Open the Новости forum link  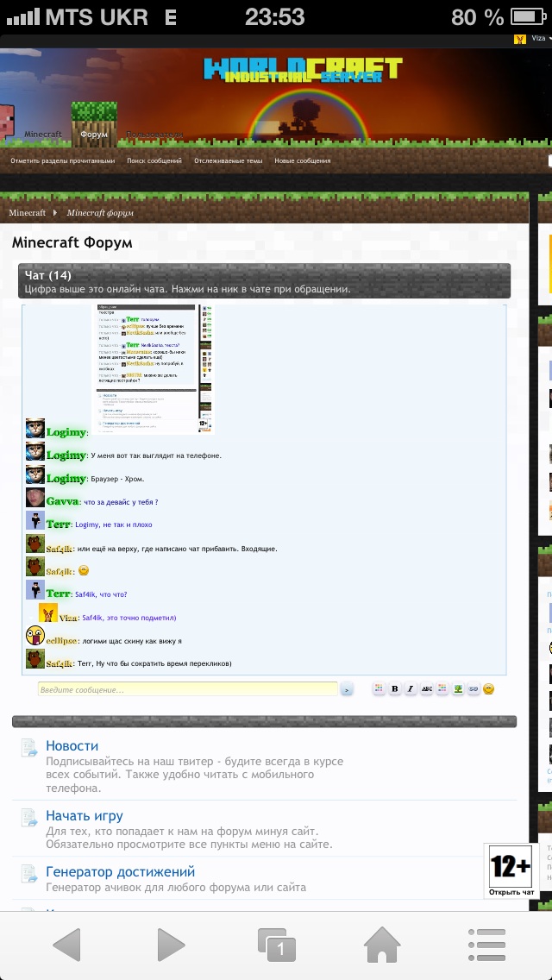click(72, 745)
